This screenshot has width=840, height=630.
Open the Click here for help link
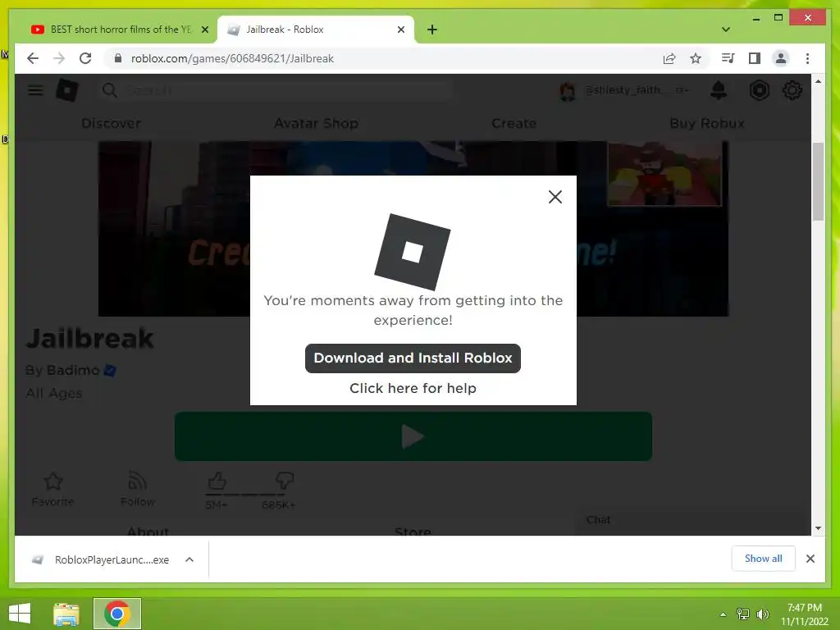pos(413,388)
